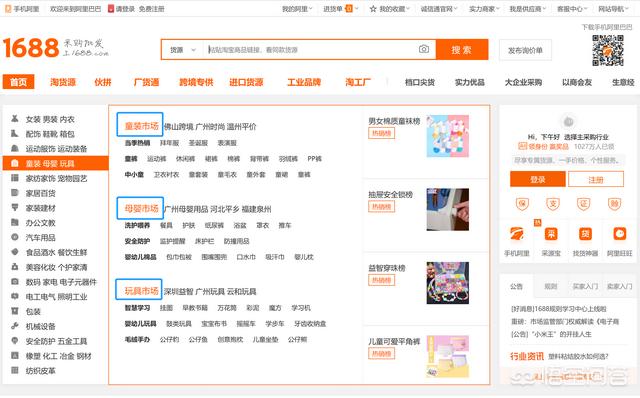Switch to the 买家入门 tab
640x398 pixels.
[585, 286]
